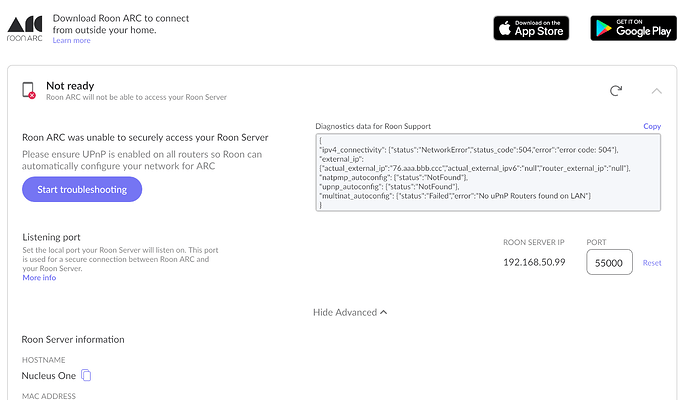Copy the diagnostics data

[x=652, y=126]
